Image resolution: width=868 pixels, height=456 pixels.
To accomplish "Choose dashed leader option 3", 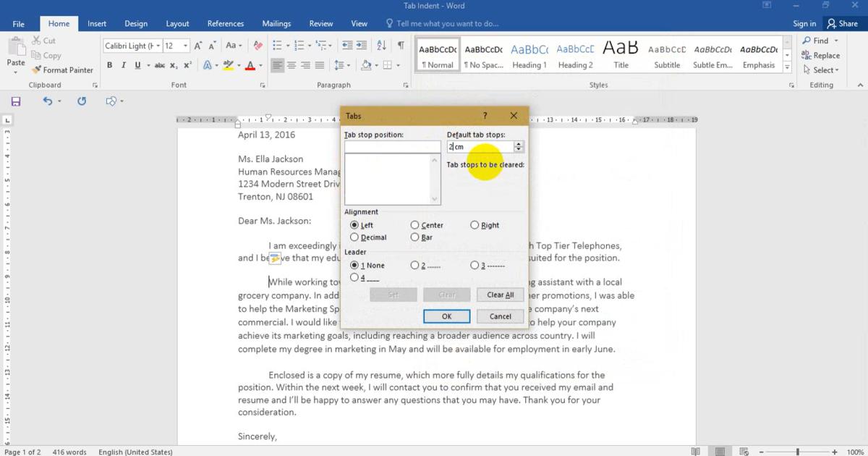I will (475, 266).
